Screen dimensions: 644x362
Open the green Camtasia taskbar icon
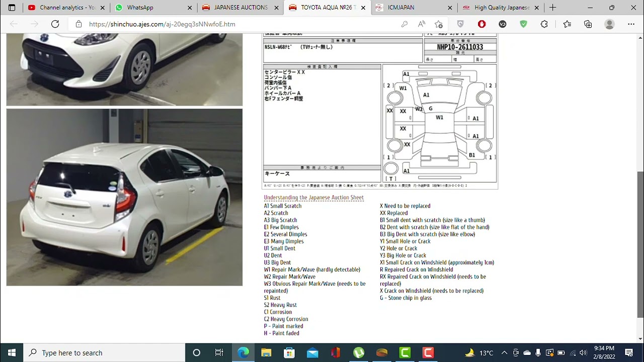pyautogui.click(x=405, y=352)
